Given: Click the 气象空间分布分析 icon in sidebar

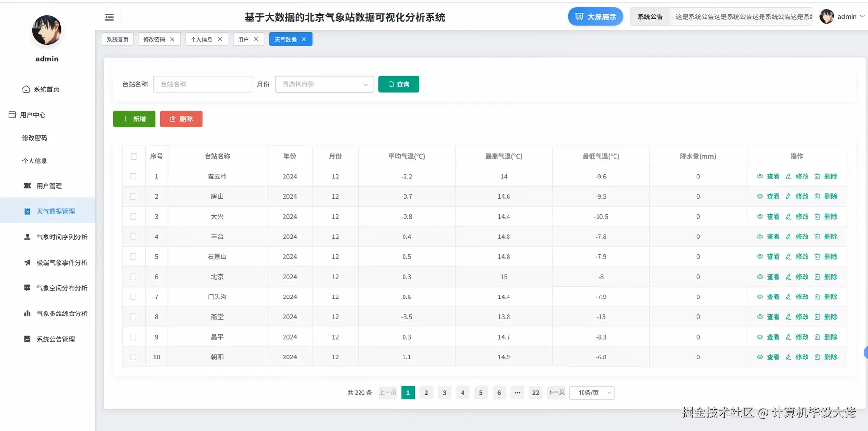Looking at the screenshot, I should (x=27, y=288).
